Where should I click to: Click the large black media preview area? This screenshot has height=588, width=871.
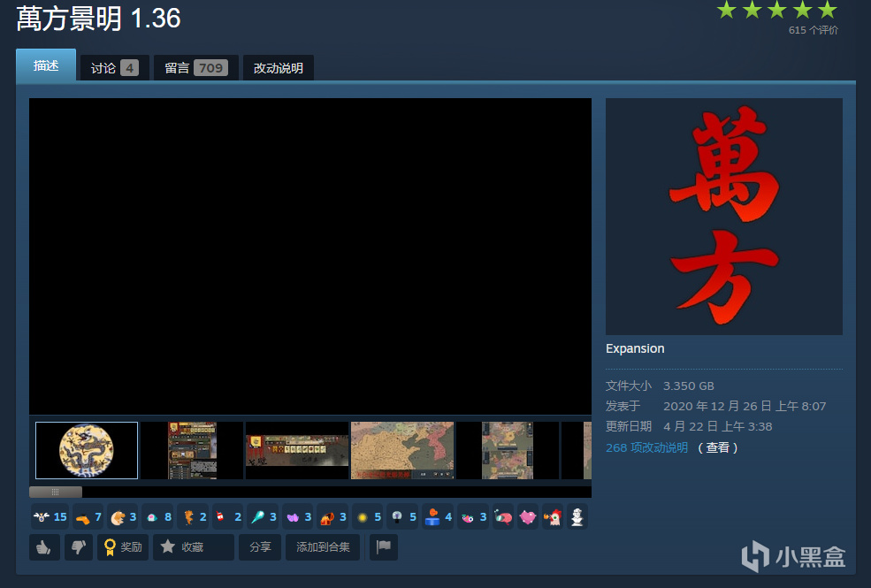[310, 256]
